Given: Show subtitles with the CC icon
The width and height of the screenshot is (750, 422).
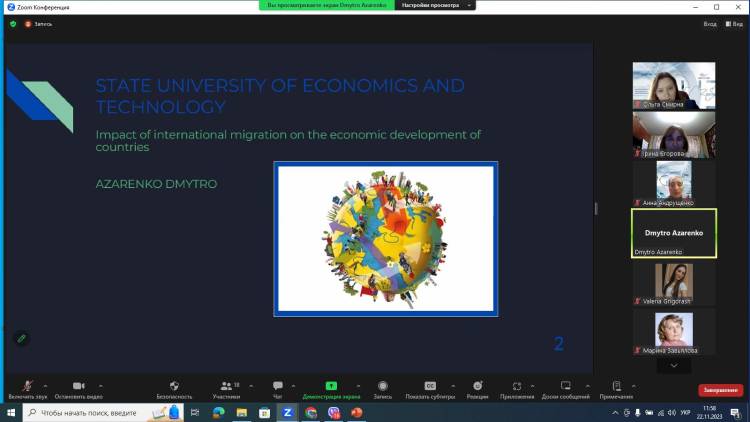Looking at the screenshot, I should [430, 386].
